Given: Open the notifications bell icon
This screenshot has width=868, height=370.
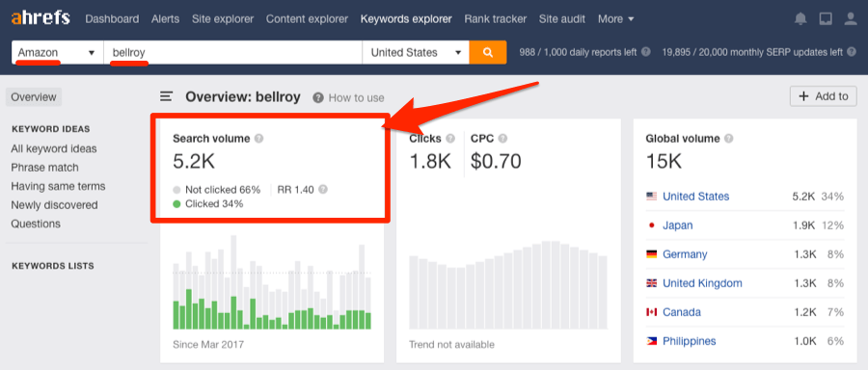Looking at the screenshot, I should coord(800,19).
